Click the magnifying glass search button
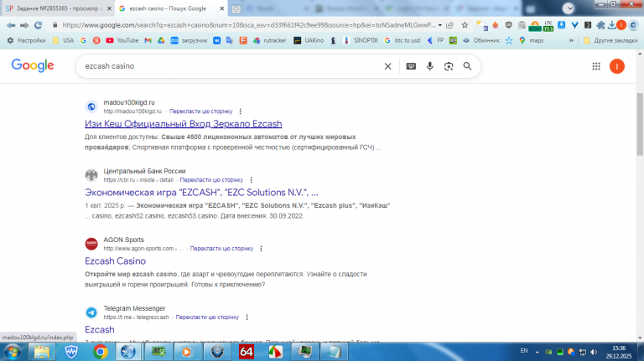The image size is (644, 361). (467, 66)
